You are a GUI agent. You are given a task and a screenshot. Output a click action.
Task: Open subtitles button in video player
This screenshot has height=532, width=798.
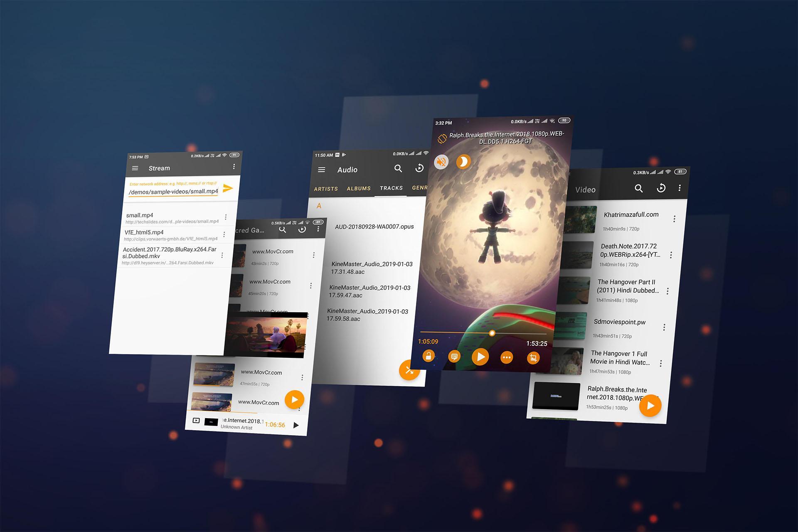[x=454, y=357]
